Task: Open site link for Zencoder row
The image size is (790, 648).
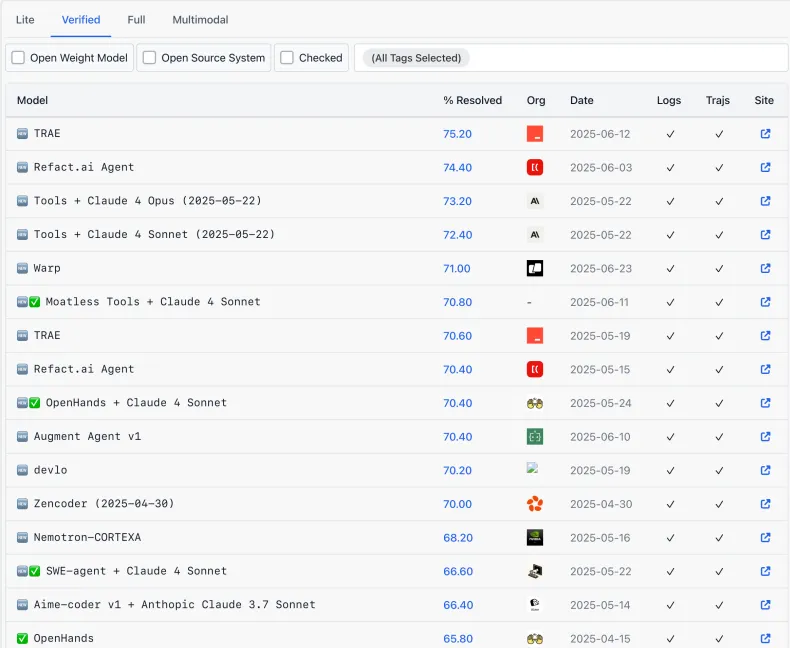Action: 765,504
